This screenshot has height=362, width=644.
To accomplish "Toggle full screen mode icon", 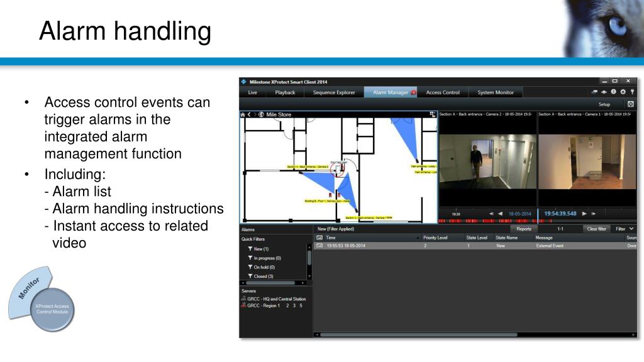I will point(630,104).
